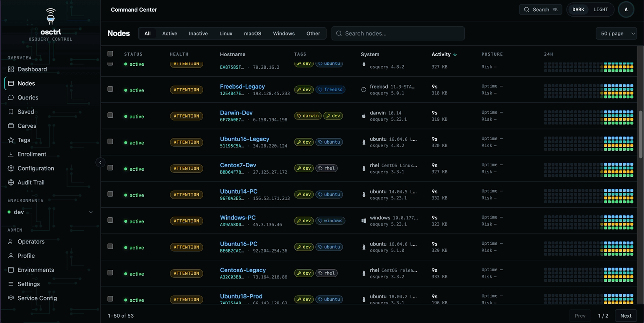Open Tags section star icon

[x=11, y=140]
